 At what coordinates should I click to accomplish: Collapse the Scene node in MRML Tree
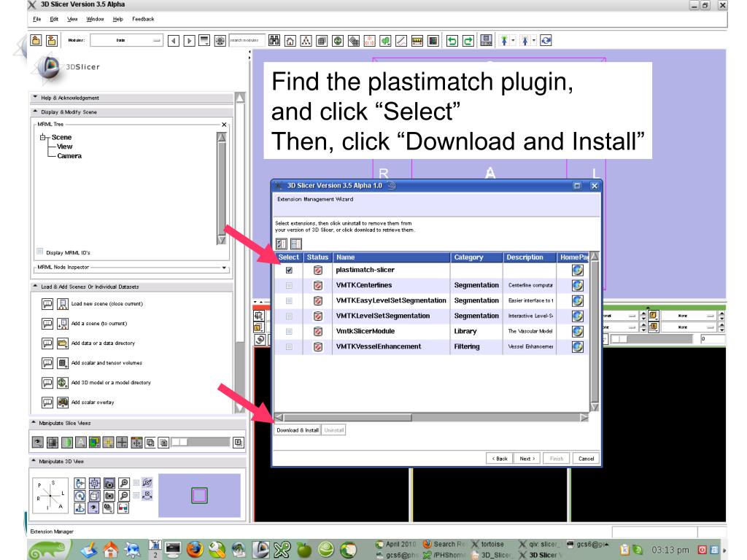coord(42,137)
